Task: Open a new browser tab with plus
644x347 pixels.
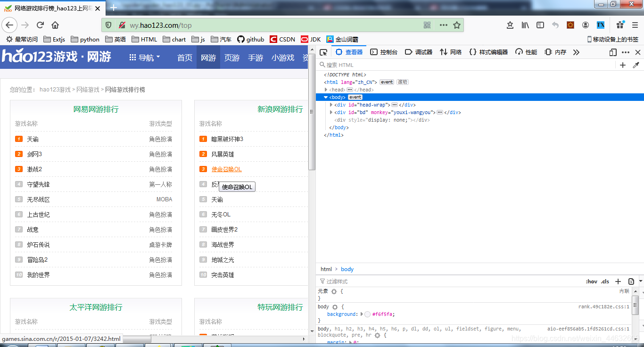Action: pyautogui.click(x=113, y=8)
